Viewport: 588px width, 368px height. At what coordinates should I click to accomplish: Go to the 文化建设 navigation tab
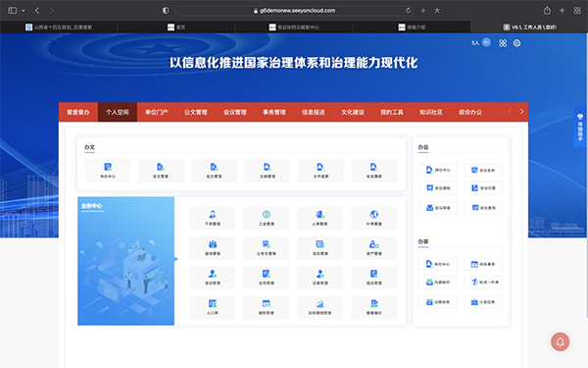353,112
